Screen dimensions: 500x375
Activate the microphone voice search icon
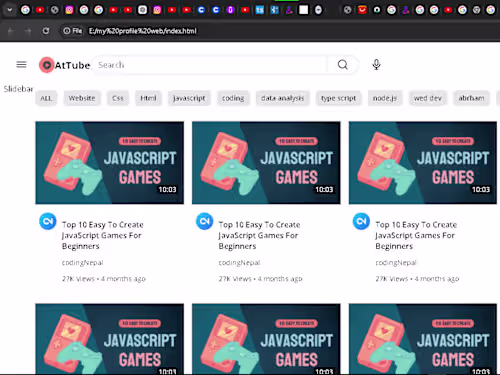pos(376,64)
